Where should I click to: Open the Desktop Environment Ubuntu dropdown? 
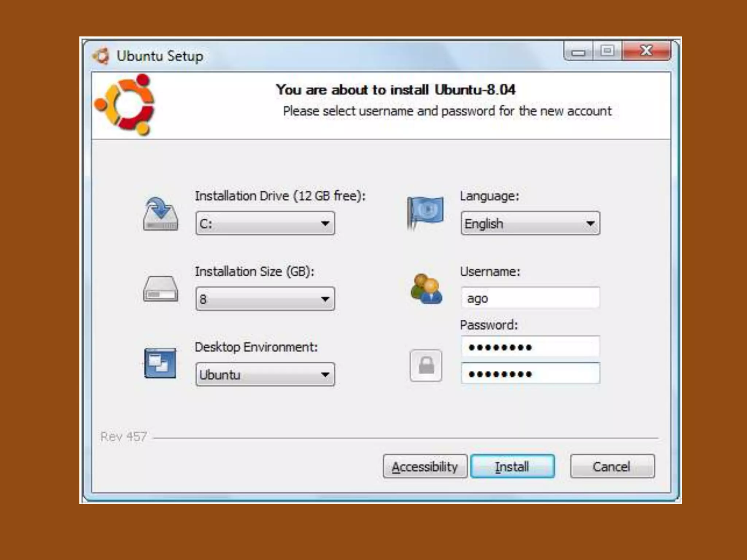click(265, 374)
